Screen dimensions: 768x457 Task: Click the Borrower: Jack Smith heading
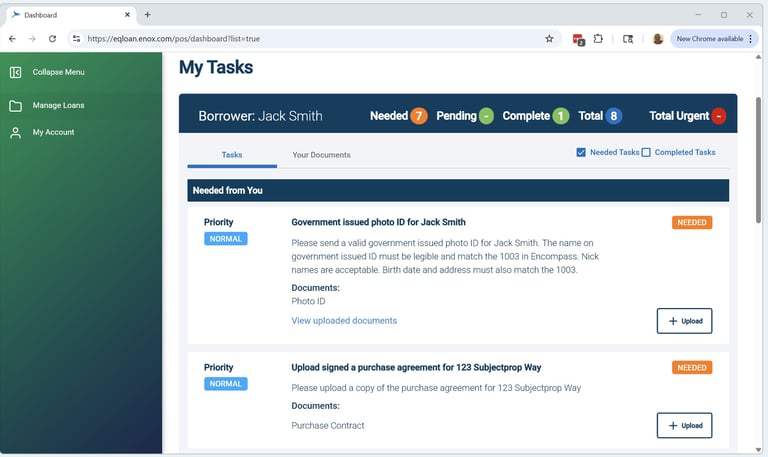click(x=260, y=116)
